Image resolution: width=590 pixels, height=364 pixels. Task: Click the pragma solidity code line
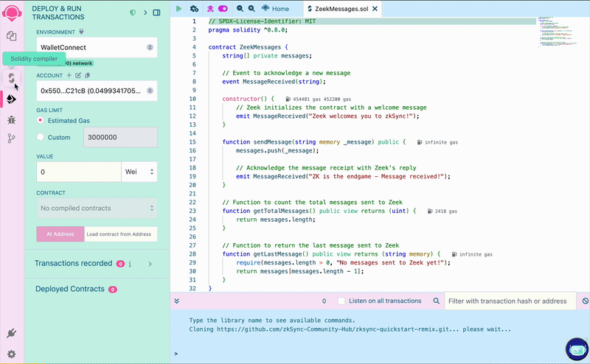(248, 29)
